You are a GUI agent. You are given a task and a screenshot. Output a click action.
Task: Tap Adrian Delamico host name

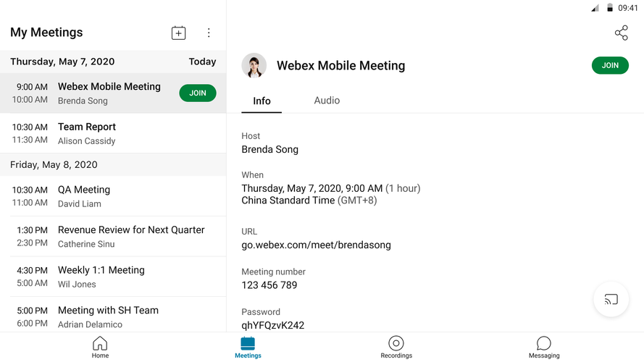click(x=90, y=324)
